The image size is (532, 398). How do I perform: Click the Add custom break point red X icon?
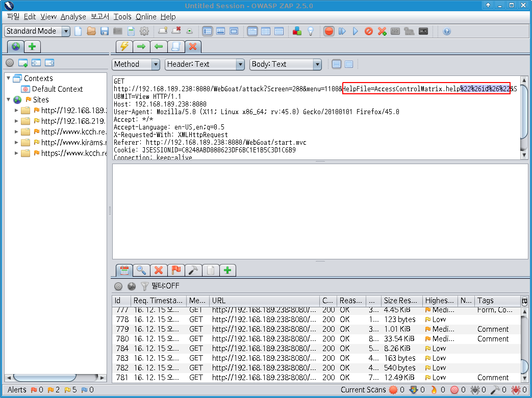click(382, 31)
